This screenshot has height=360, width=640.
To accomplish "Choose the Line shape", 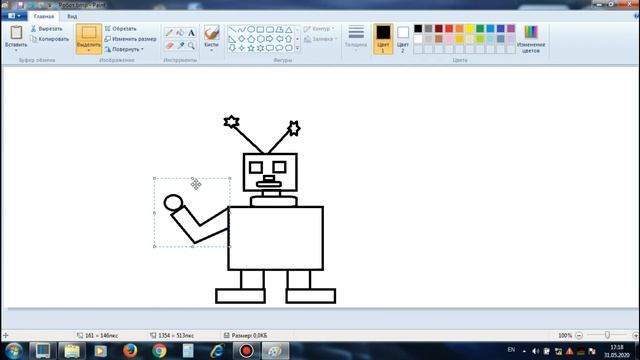I will [232, 29].
